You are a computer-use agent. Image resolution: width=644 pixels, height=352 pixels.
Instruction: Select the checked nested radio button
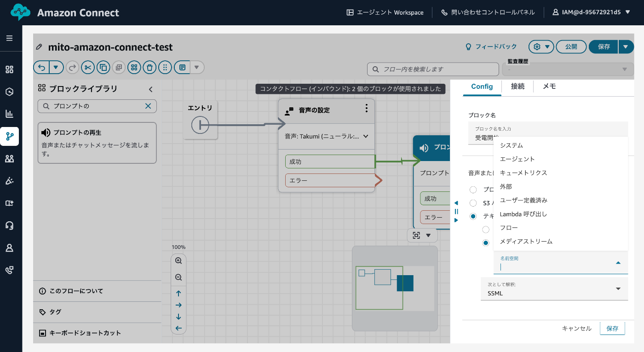pos(486,243)
